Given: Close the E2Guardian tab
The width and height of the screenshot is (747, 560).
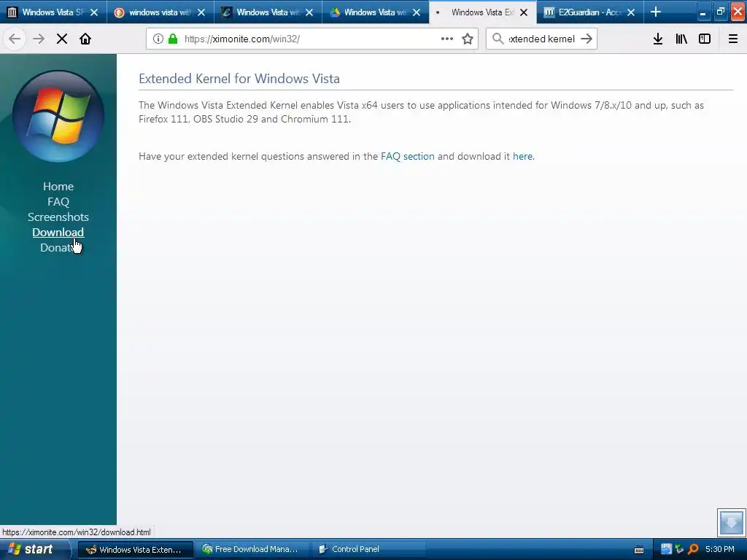Looking at the screenshot, I should [631, 12].
